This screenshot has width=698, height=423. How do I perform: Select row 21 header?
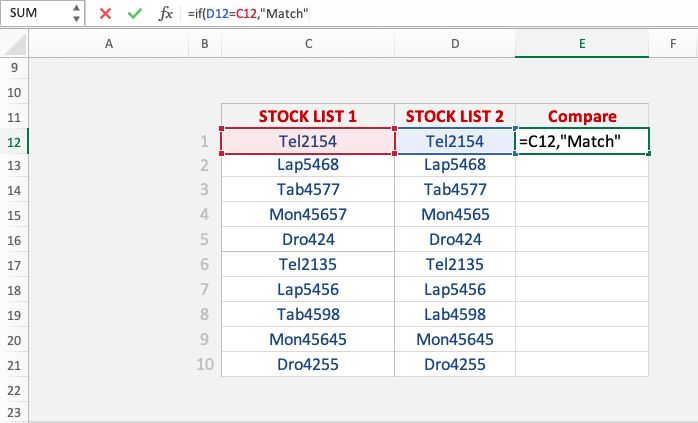pyautogui.click(x=14, y=365)
